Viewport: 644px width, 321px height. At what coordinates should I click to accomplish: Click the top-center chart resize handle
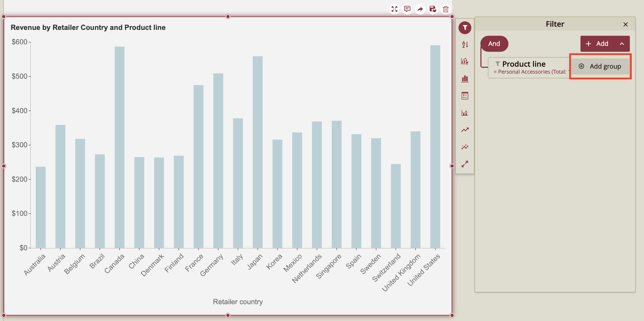pyautogui.click(x=228, y=17)
